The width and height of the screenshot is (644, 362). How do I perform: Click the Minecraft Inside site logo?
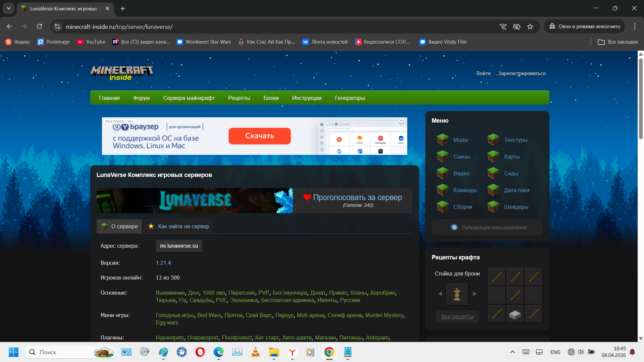click(x=121, y=73)
